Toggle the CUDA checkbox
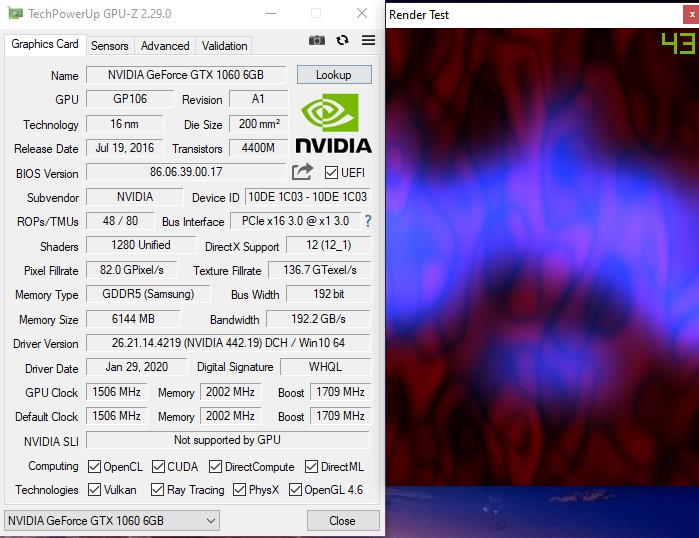Screen dimensions: 699x538 point(158,467)
